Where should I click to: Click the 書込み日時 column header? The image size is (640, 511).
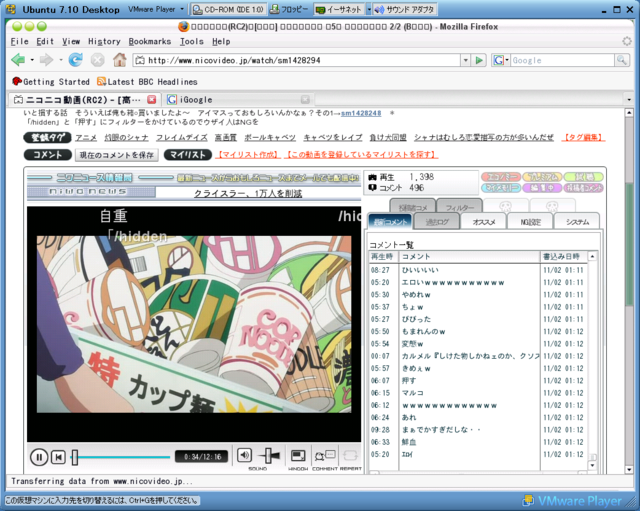(563, 256)
